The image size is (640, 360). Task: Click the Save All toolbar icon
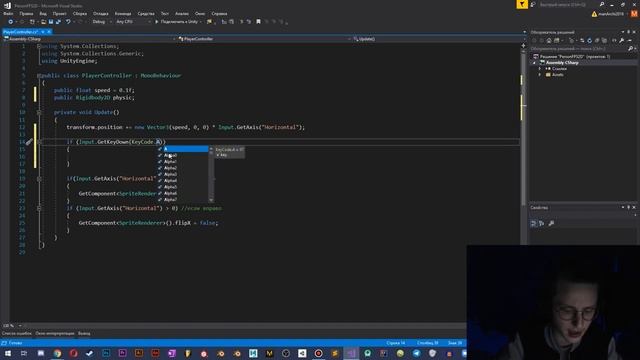pos(58,22)
